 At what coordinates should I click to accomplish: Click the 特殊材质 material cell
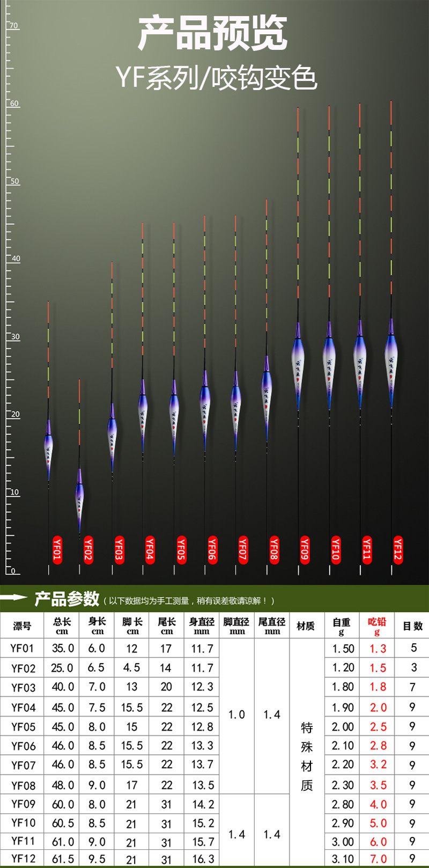(307, 756)
